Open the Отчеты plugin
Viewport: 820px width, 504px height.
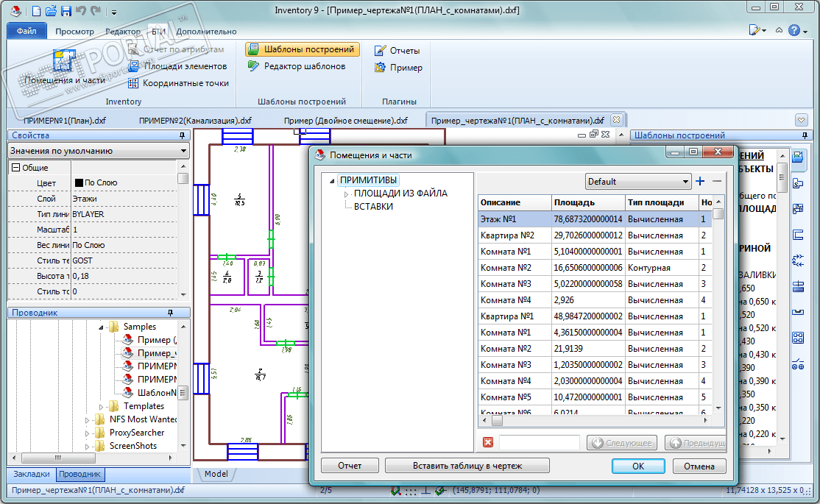point(397,51)
